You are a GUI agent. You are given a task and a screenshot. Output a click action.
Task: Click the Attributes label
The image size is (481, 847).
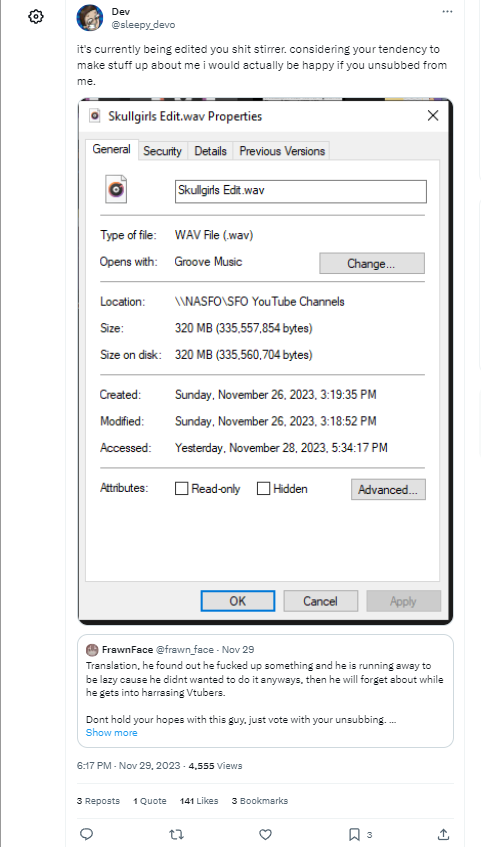(124, 488)
